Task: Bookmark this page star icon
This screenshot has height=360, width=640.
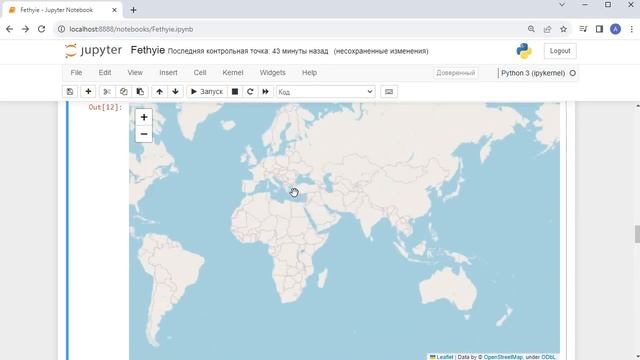Action: point(564,29)
